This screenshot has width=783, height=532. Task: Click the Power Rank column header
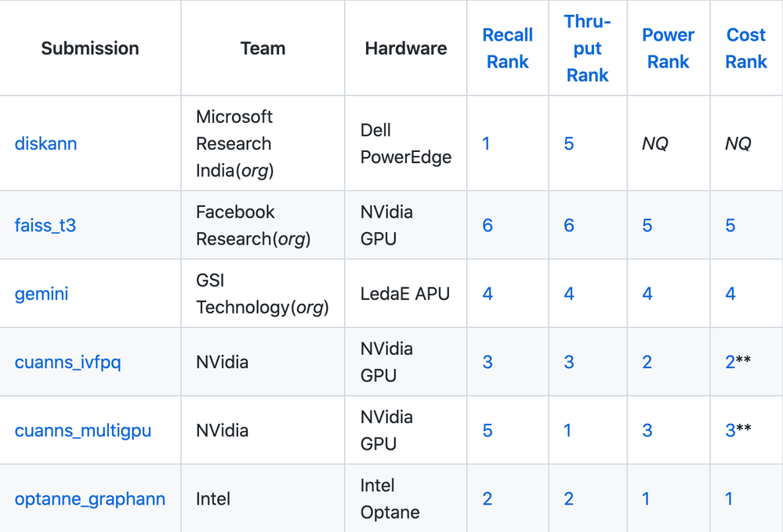[668, 49]
